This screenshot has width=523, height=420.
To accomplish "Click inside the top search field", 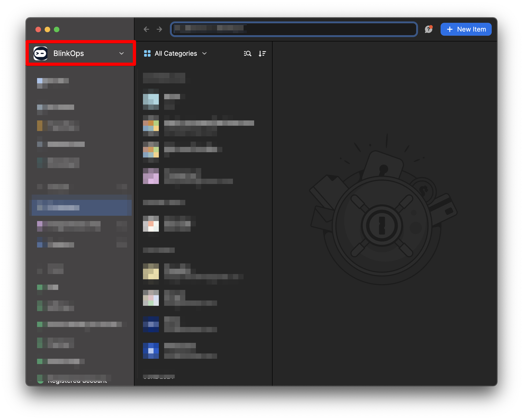I will click(293, 29).
